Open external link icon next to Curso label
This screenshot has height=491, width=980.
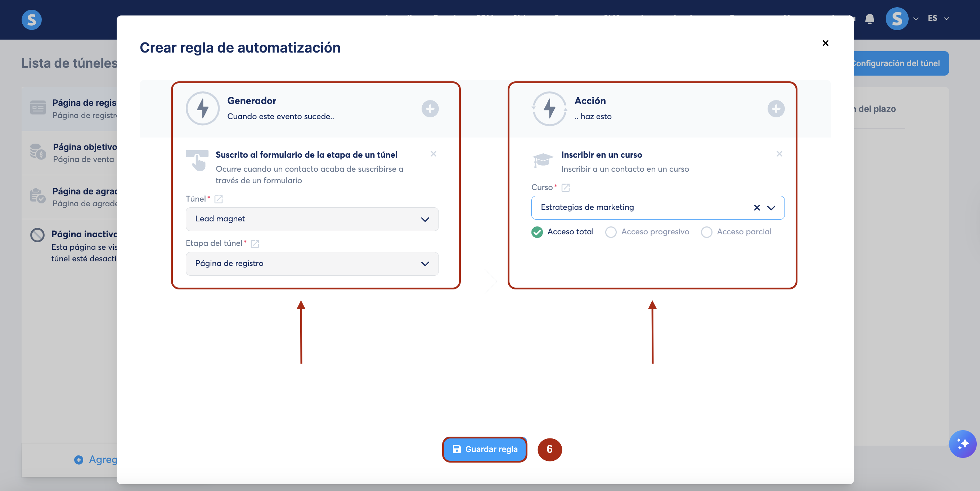(565, 188)
